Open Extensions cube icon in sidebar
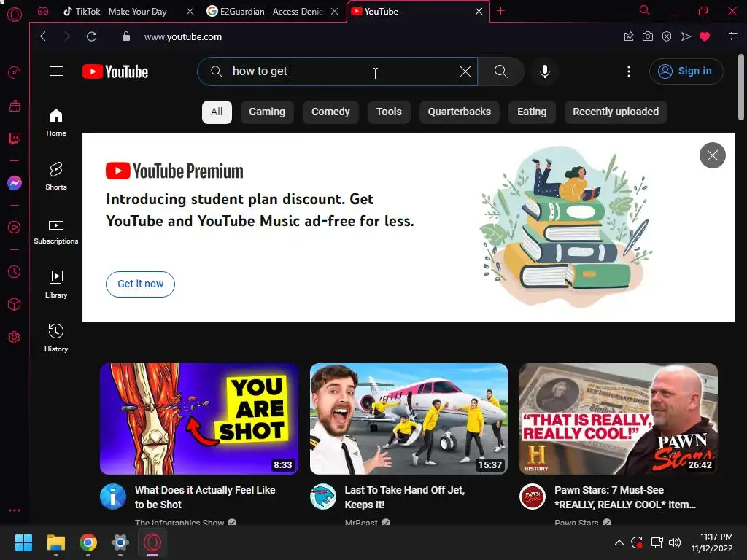The height and width of the screenshot is (560, 747). 15,304
